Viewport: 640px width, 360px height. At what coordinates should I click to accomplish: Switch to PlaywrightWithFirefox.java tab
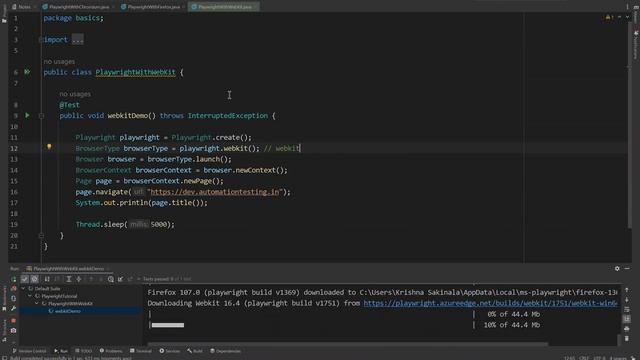[x=152, y=7]
